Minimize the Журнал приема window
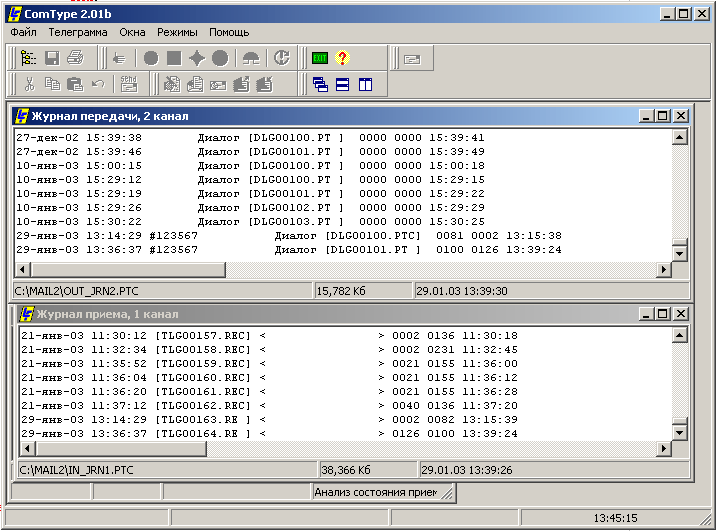 646,314
